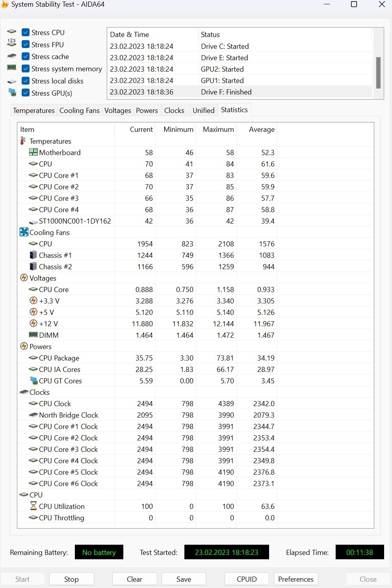Click the chip icon for Clocks group

pyautogui.click(x=24, y=392)
